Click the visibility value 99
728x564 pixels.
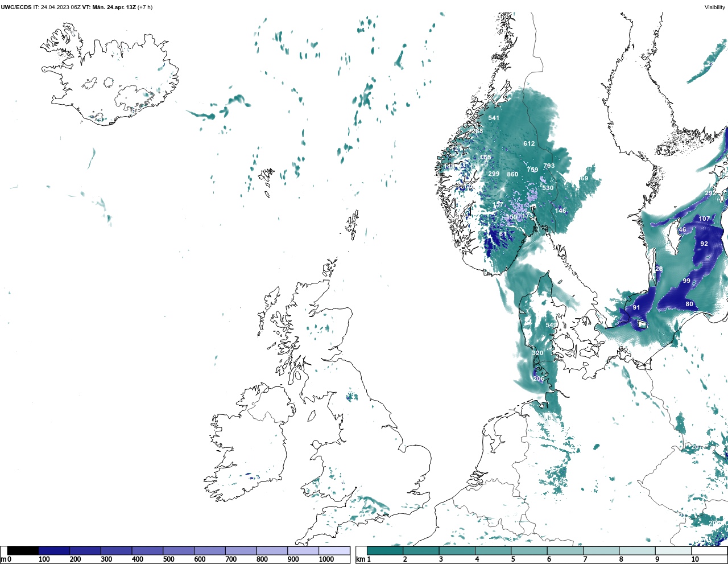[x=686, y=281]
